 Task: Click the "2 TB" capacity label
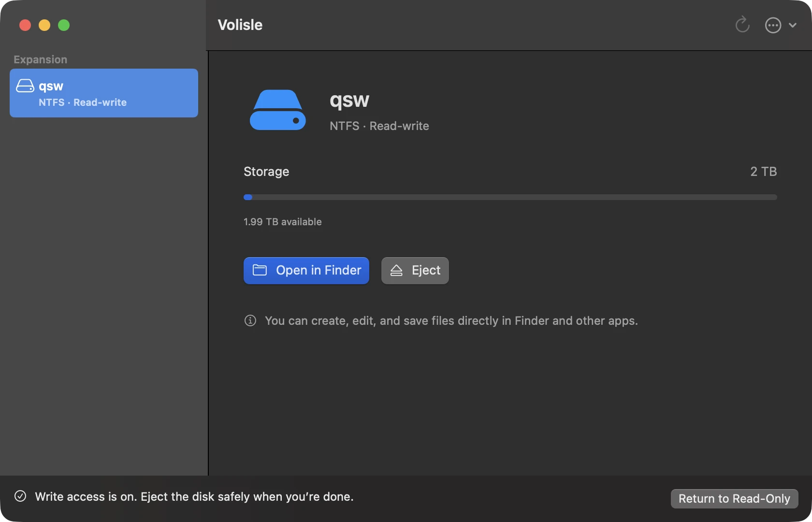[x=764, y=172]
